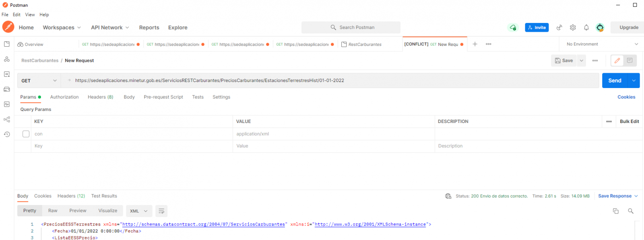Click the request URL input field
Screen dimensions: 644x240
(x=330, y=80)
